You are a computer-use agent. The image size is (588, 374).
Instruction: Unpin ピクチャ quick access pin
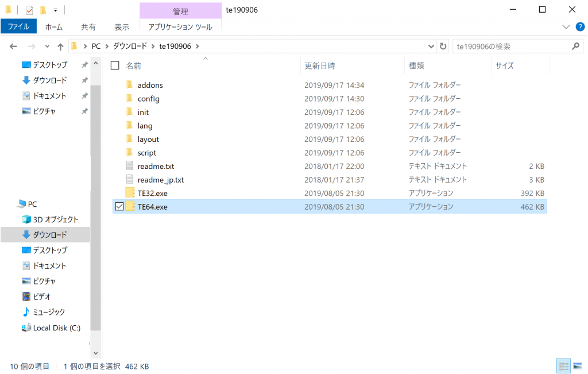pos(85,111)
